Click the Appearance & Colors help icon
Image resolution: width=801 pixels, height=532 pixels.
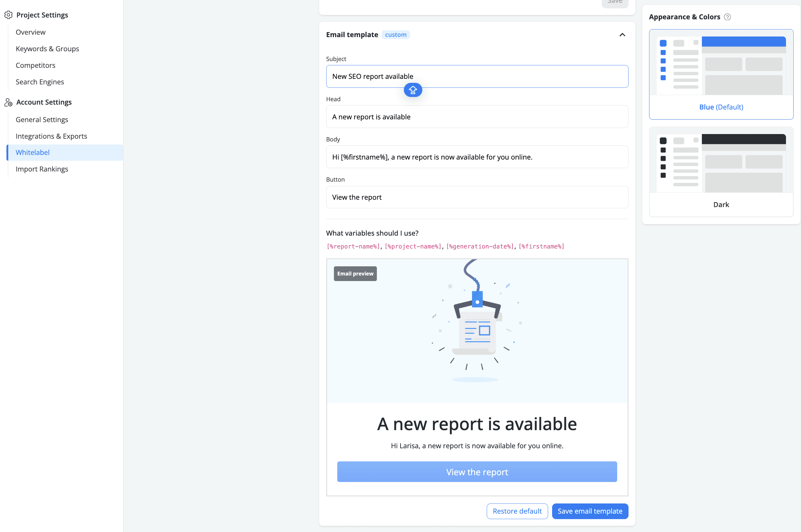pos(727,17)
